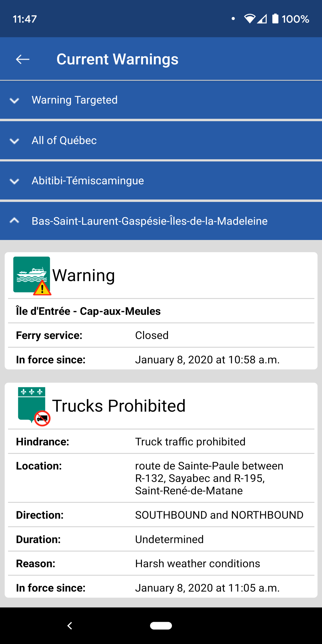Tap the Android home pill

click(x=161, y=625)
